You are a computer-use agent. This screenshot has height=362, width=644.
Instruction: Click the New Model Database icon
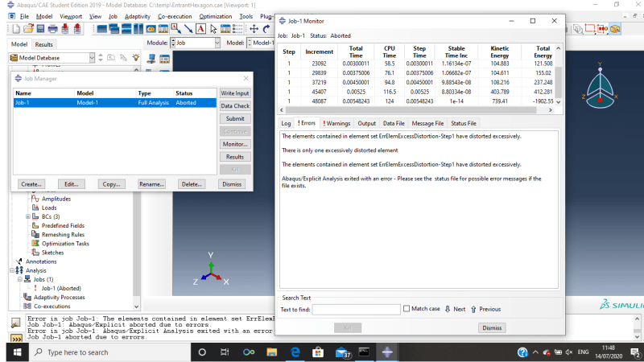pyautogui.click(x=16, y=29)
